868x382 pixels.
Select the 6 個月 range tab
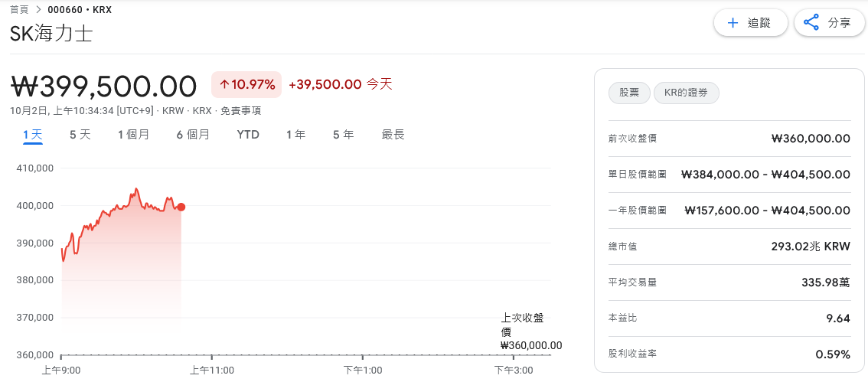193,135
